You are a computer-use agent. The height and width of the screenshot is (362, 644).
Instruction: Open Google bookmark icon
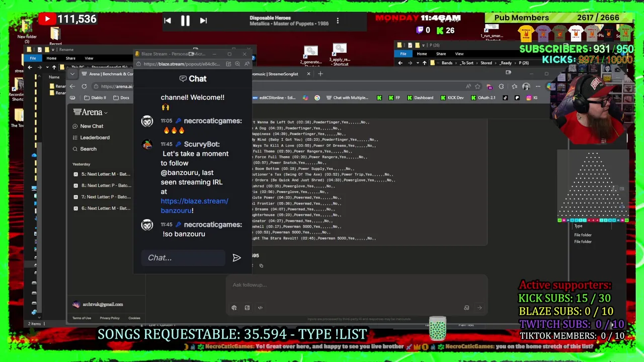click(317, 98)
